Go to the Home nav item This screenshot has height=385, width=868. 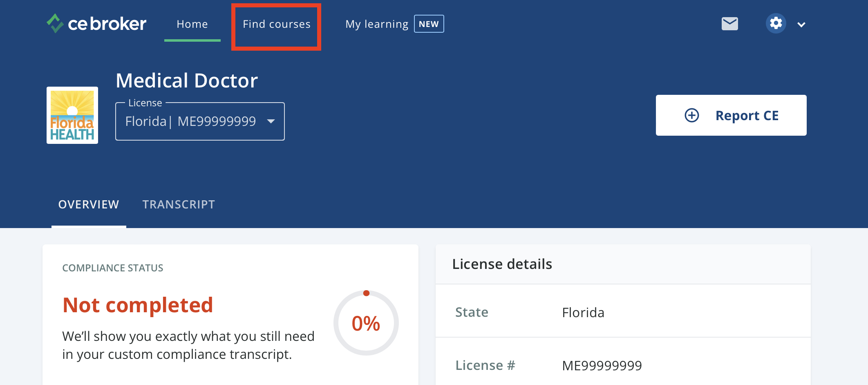tap(192, 24)
